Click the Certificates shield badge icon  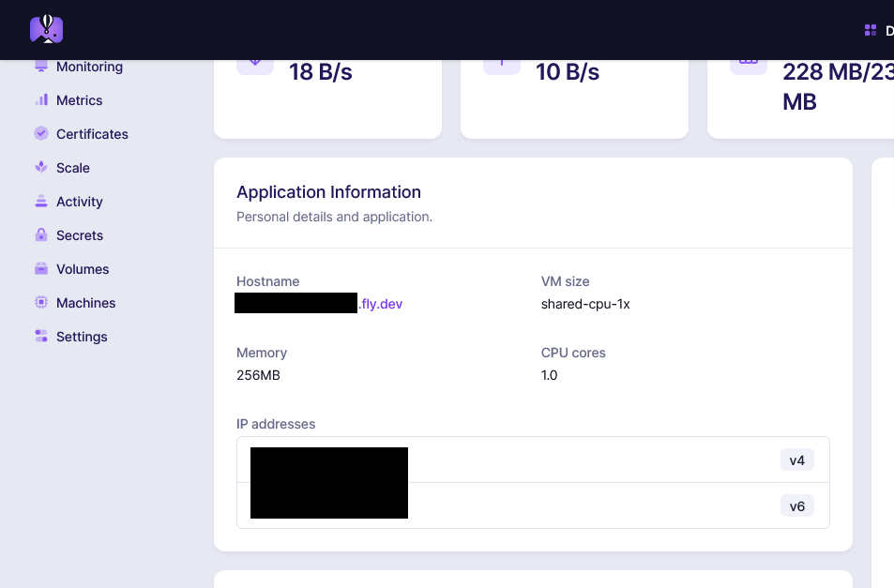click(41, 134)
